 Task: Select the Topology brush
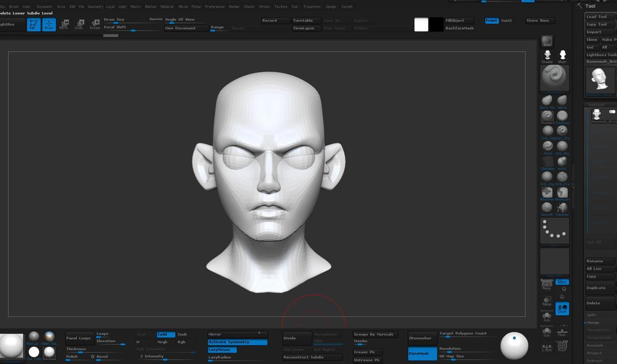tap(562, 208)
